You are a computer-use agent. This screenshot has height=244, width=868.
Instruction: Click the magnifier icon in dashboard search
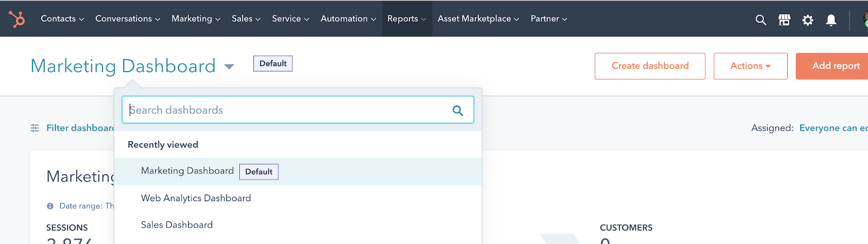pyautogui.click(x=458, y=111)
